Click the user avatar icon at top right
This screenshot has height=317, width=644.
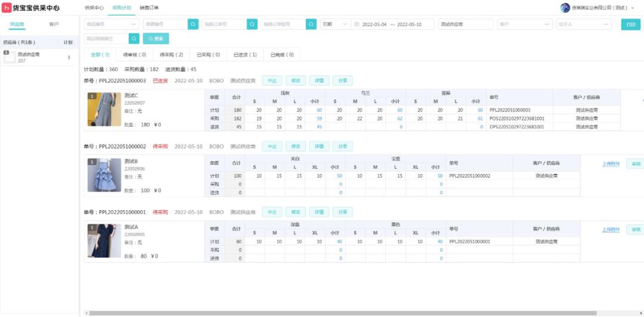click(x=565, y=8)
